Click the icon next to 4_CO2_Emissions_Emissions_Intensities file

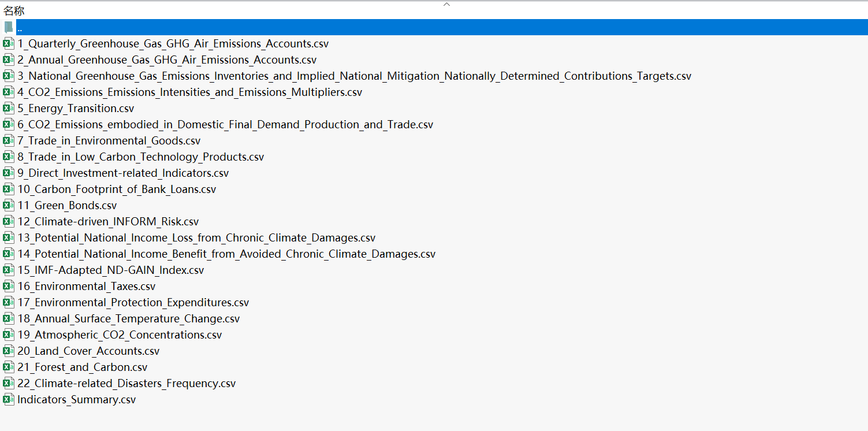[x=9, y=92]
